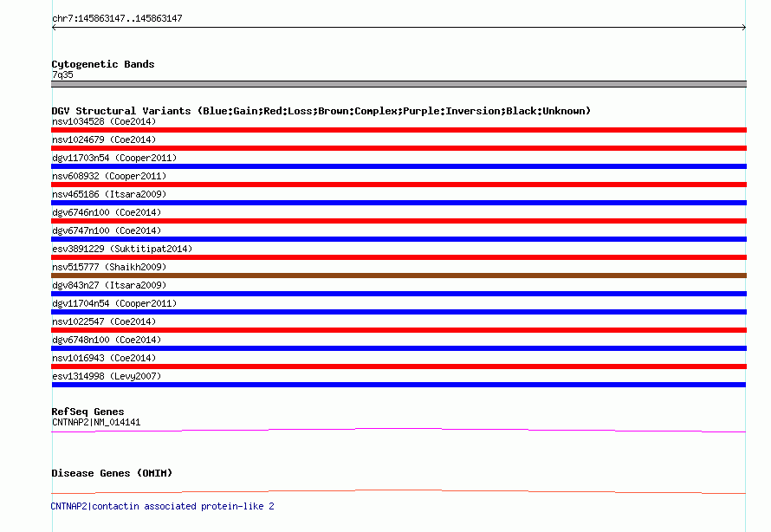Viewport: 771px width, 532px height.
Task: Select the red bar under nsv1034528
Action: [398, 130]
